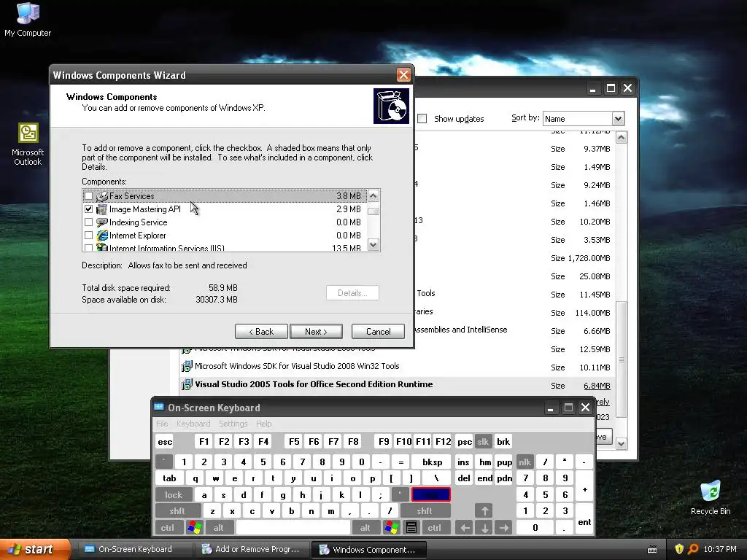747x560 pixels.
Task: Click the magnifier tray icon
Action: coord(693,549)
